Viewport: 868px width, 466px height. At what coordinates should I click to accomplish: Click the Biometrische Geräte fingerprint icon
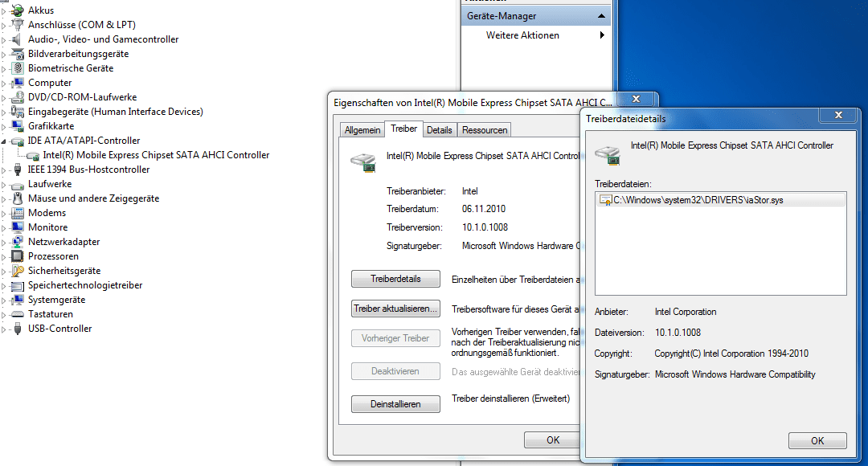[18, 68]
